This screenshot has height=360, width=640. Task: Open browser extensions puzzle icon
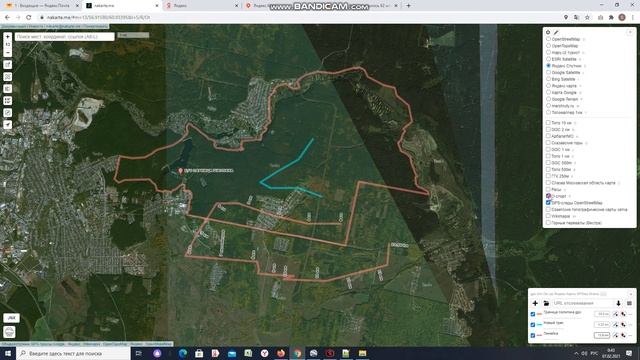[x=611, y=18]
